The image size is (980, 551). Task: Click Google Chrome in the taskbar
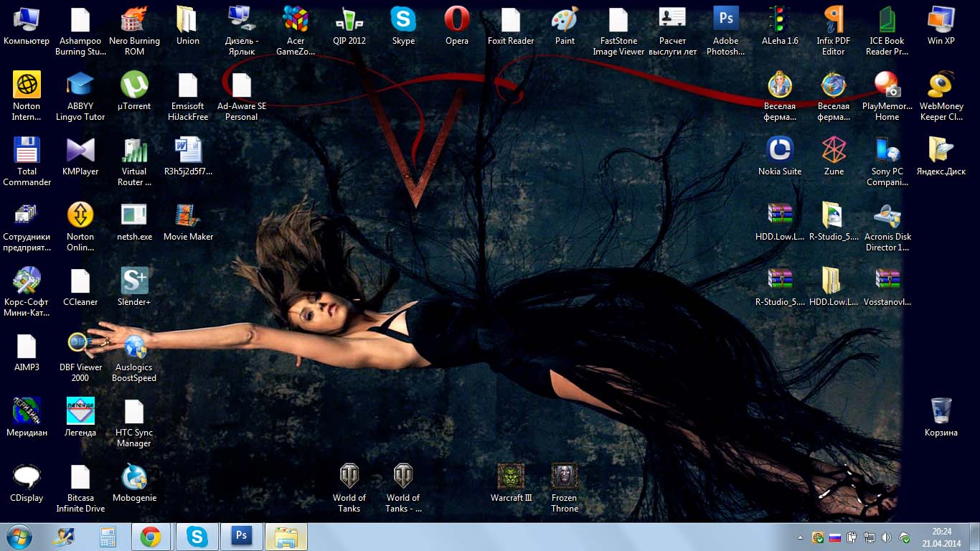click(151, 537)
